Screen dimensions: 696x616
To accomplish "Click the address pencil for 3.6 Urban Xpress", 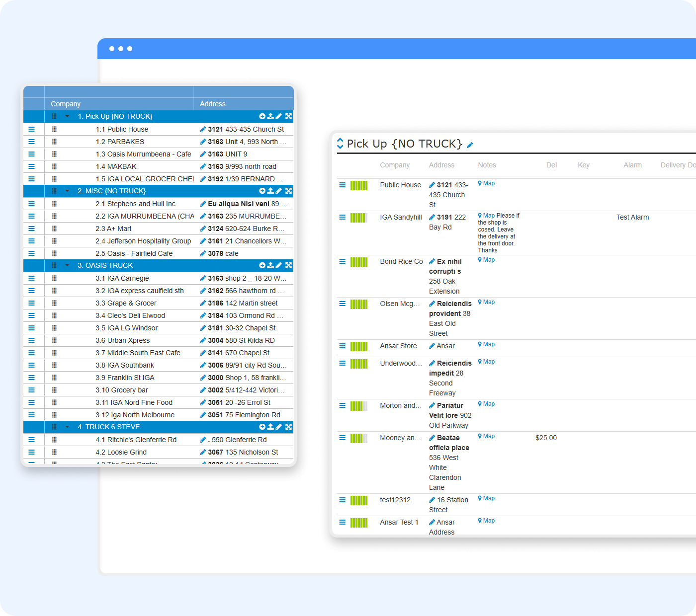I will 203,340.
